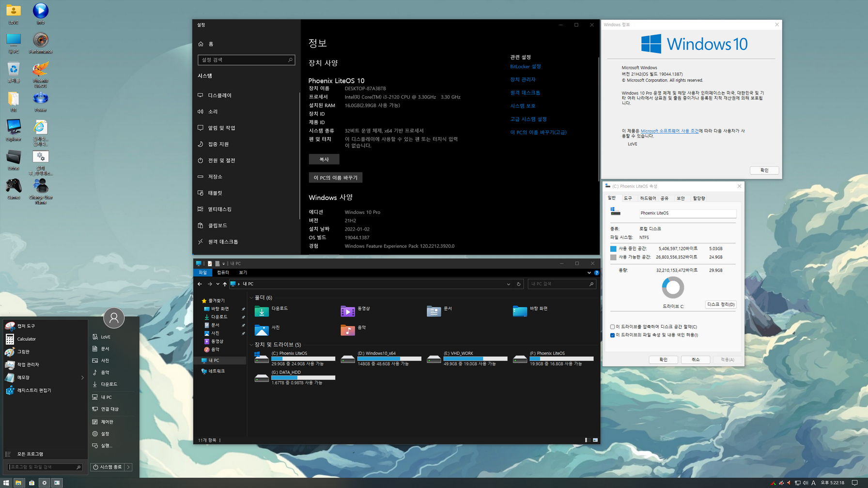The image size is (868, 488).
Task: Click 확인 in the Windows 정보 dialog
Action: (x=764, y=170)
